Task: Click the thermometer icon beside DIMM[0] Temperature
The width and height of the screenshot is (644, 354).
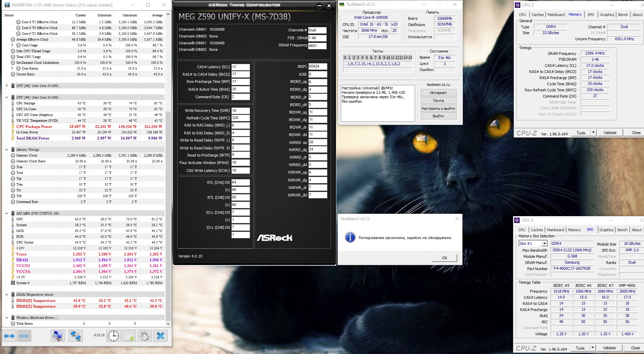Action: (13, 300)
